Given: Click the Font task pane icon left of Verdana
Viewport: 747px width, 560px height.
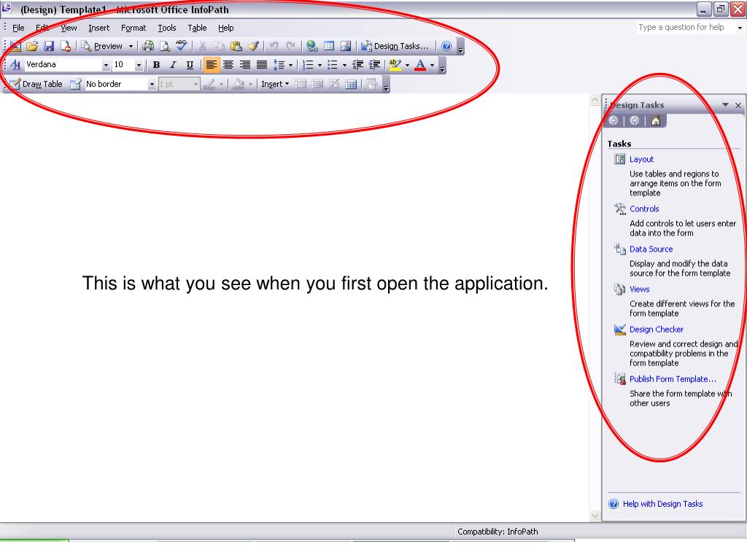Looking at the screenshot, I should (15, 65).
